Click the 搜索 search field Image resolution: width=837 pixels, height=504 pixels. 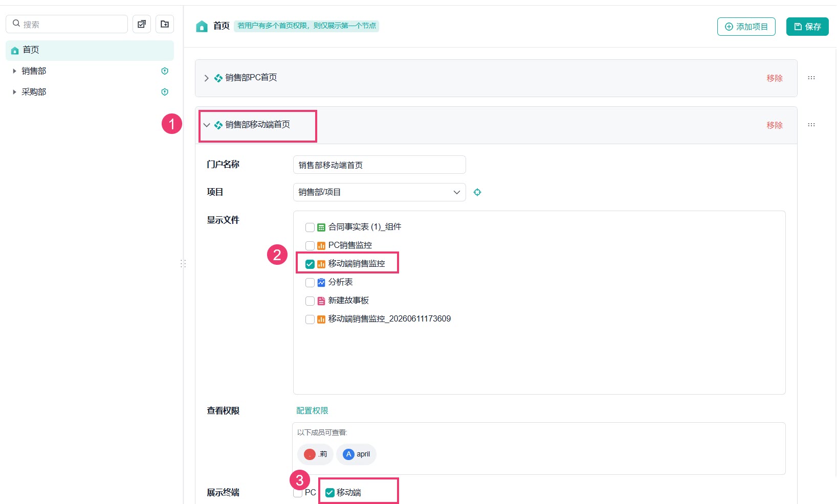[x=67, y=24]
